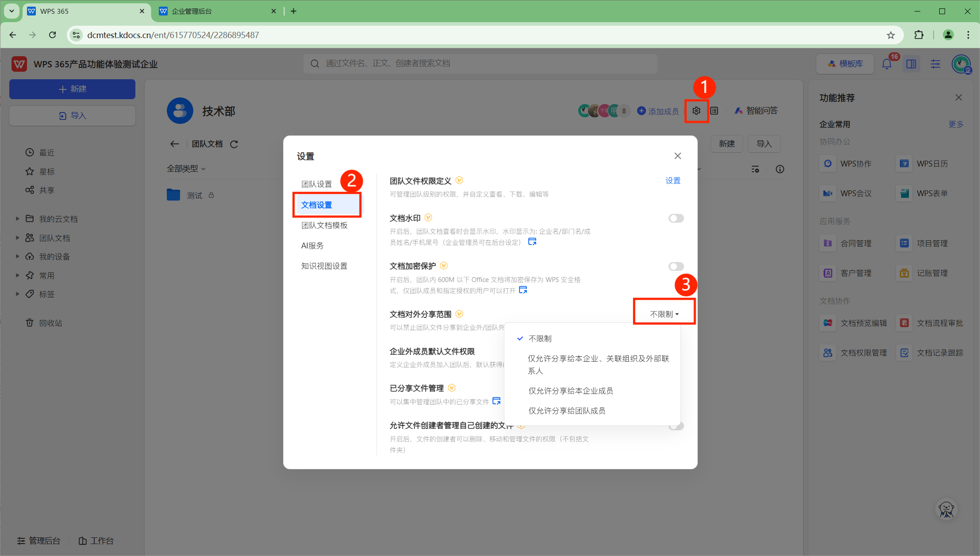Click the notification bell icon

point(887,64)
